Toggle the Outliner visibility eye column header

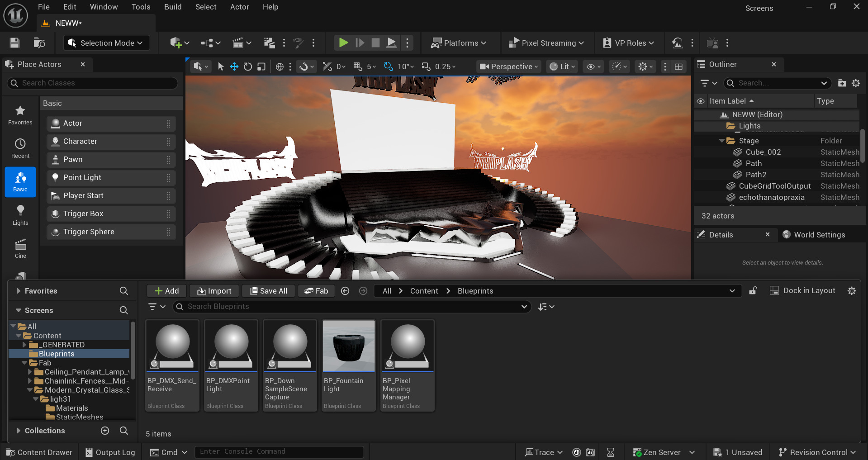701,101
